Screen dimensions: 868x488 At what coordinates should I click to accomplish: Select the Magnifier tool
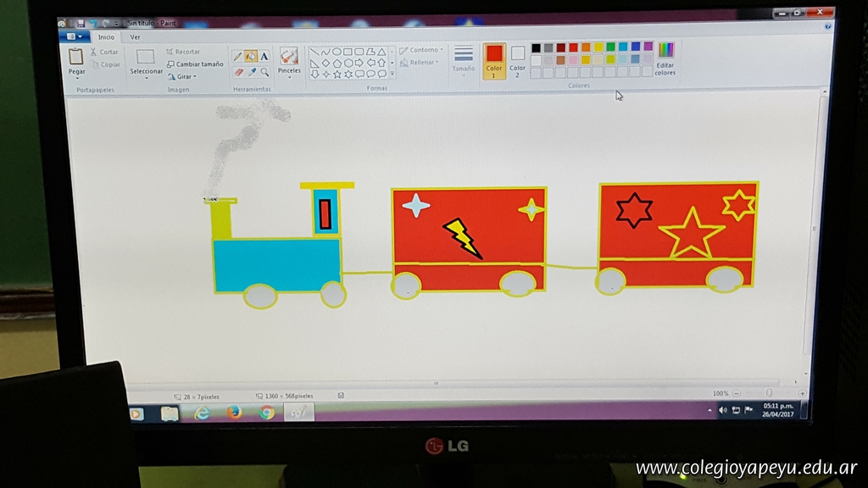click(x=264, y=72)
